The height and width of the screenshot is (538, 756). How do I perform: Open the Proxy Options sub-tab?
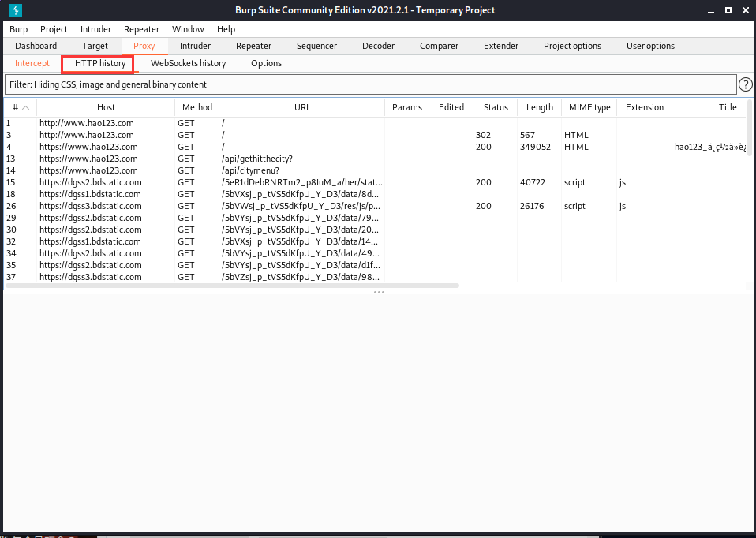[x=266, y=63]
